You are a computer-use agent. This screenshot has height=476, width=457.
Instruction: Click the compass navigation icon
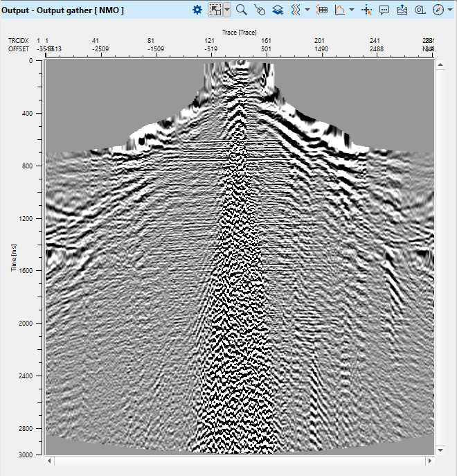tap(438, 10)
